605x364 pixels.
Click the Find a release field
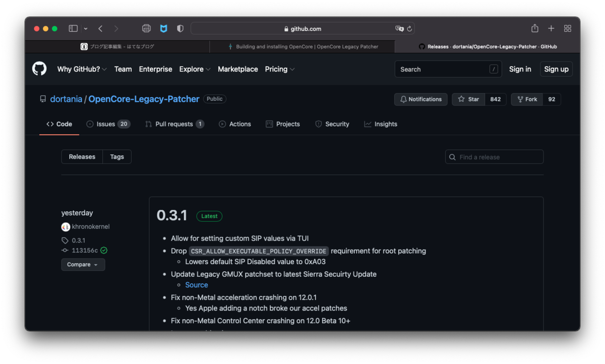pyautogui.click(x=494, y=157)
